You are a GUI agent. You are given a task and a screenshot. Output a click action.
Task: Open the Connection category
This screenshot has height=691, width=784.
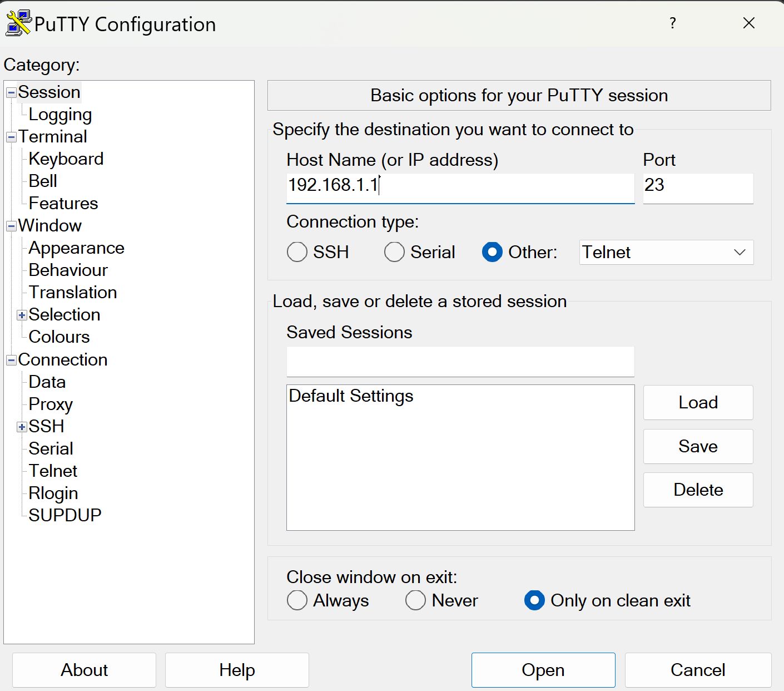pyautogui.click(x=63, y=359)
